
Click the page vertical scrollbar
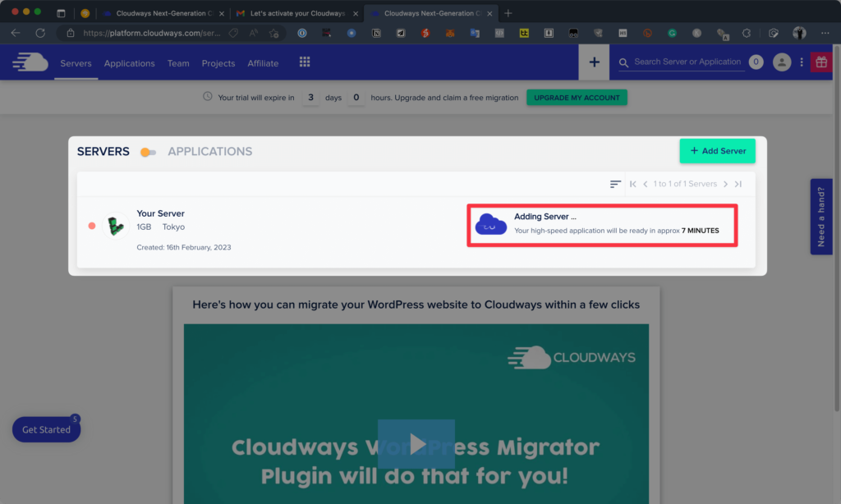point(837,231)
